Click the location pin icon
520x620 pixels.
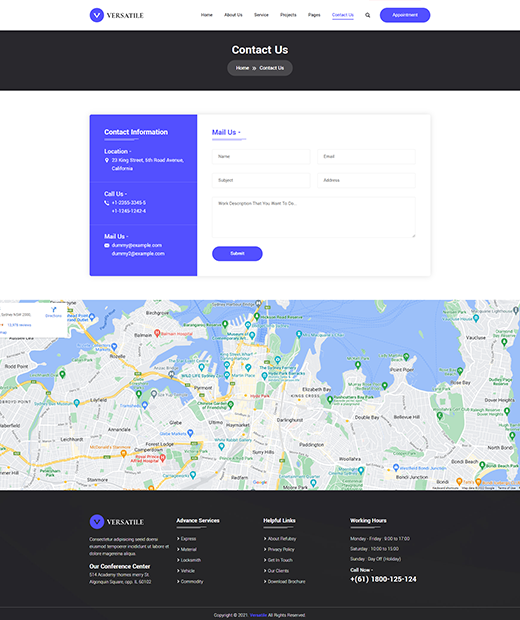coord(106,160)
